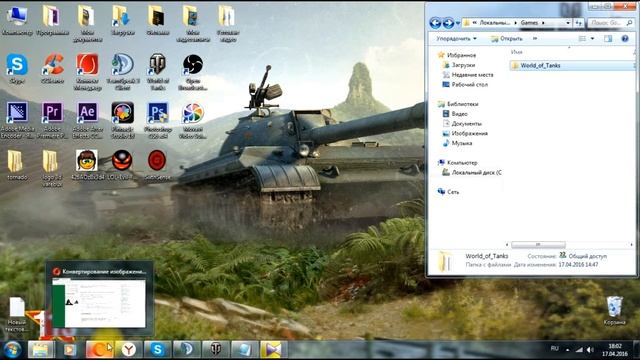Open the clock showing 17.04.2016

(615, 350)
